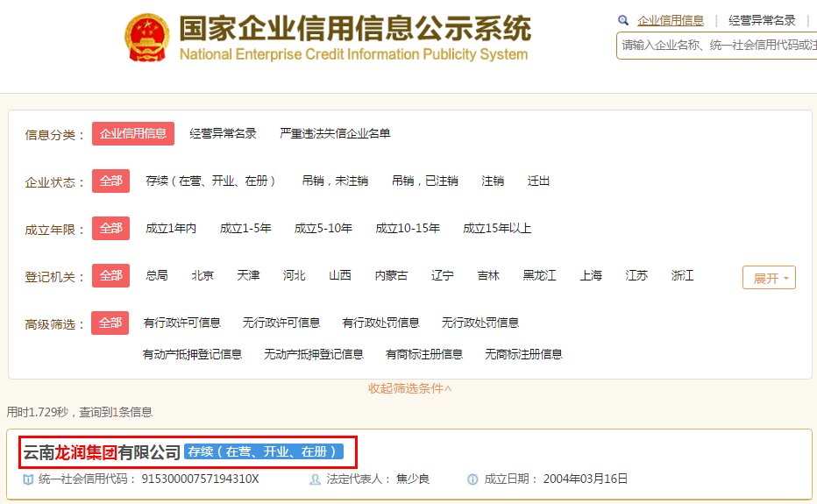This screenshot has width=817, height=504.
Task: Select 全部 for 高级筛选 filter
Action: 110,323
